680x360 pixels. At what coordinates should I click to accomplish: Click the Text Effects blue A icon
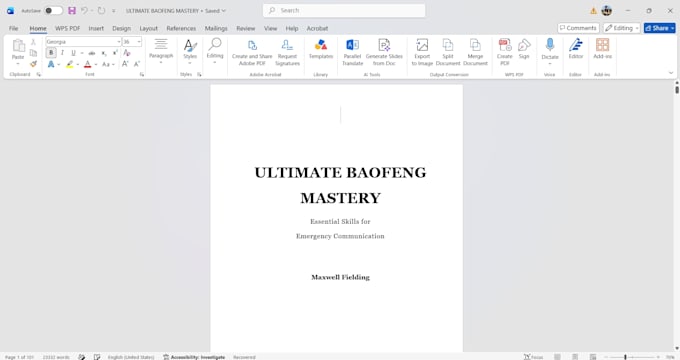coord(51,64)
